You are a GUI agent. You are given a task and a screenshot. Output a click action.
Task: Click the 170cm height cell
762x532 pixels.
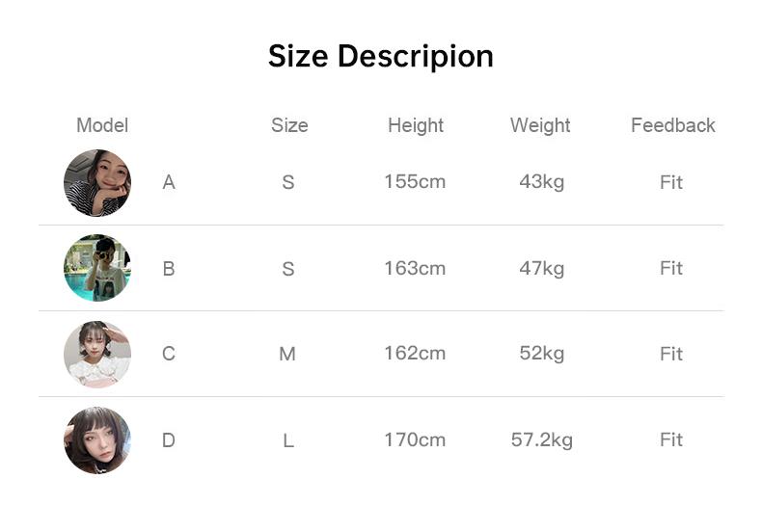click(x=415, y=439)
